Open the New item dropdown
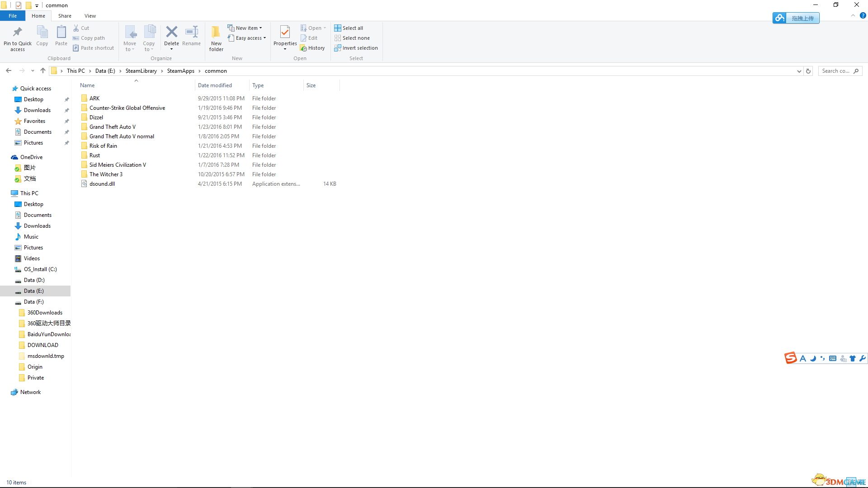This screenshot has width=868, height=488. point(245,28)
